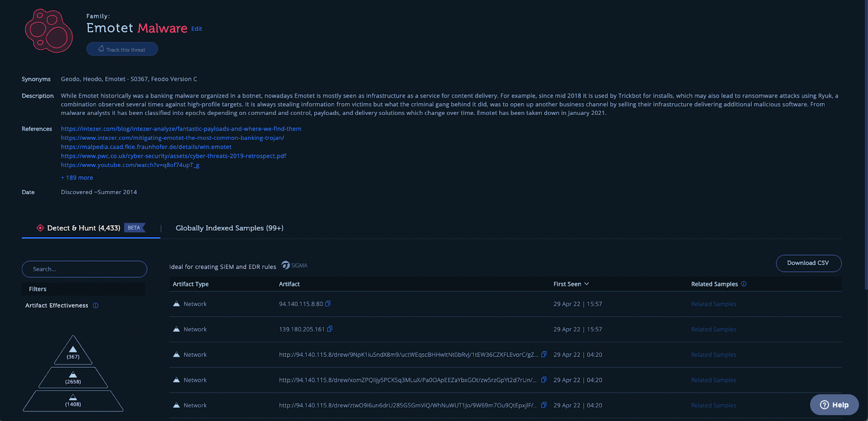Image resolution: width=868 pixels, height=421 pixels.
Task: Open Related Samples for drew/9NpK1iuSndX8m9 URL
Action: pos(713,355)
